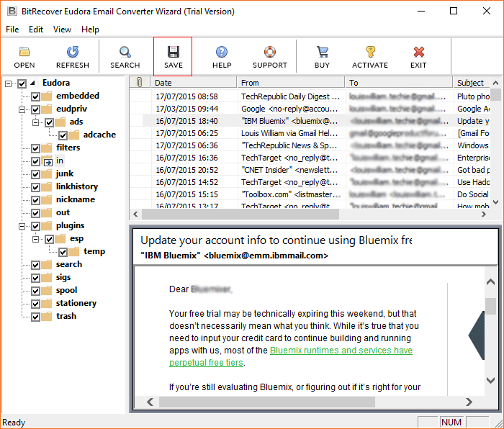504x429 pixels.
Task: Select the filters folder icon
Action: click(x=47, y=148)
